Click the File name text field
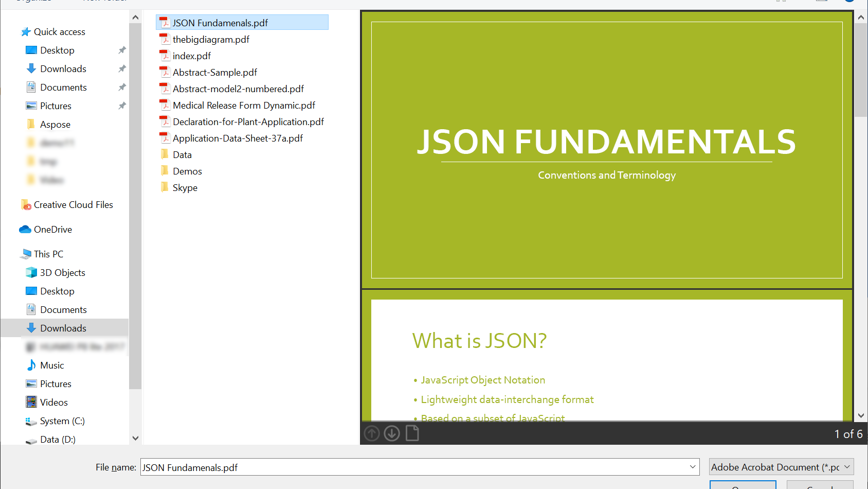Image resolution: width=868 pixels, height=489 pixels. pos(411,467)
